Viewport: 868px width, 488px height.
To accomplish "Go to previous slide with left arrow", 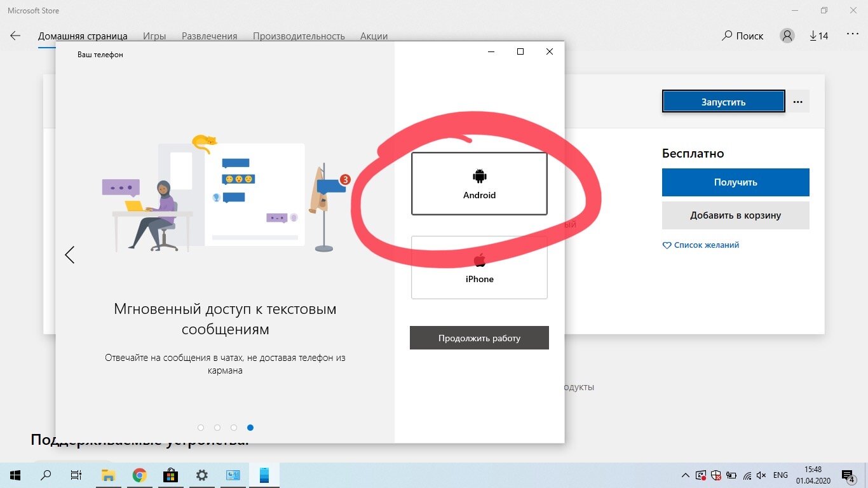I will click(x=70, y=255).
